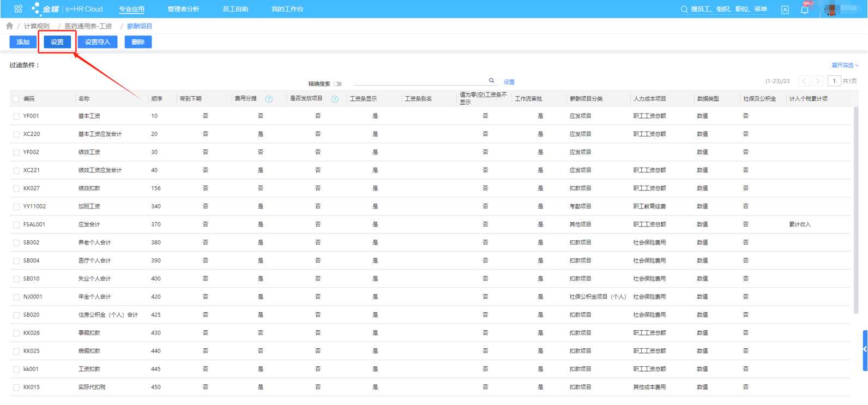Image resolution: width=868 pixels, height=405 pixels.
Task: Go to home via house icon
Action: (x=10, y=26)
